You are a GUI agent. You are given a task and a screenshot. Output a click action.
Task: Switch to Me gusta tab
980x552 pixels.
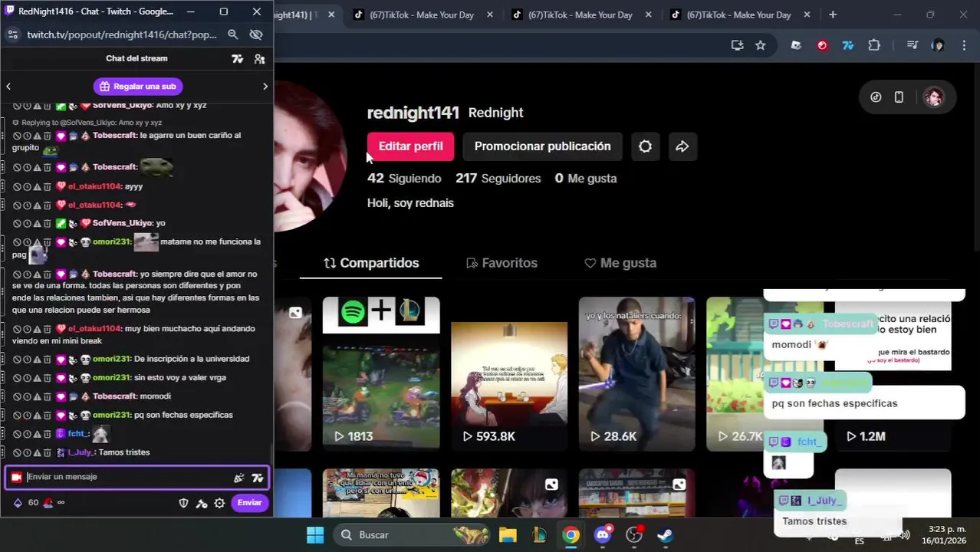point(620,263)
